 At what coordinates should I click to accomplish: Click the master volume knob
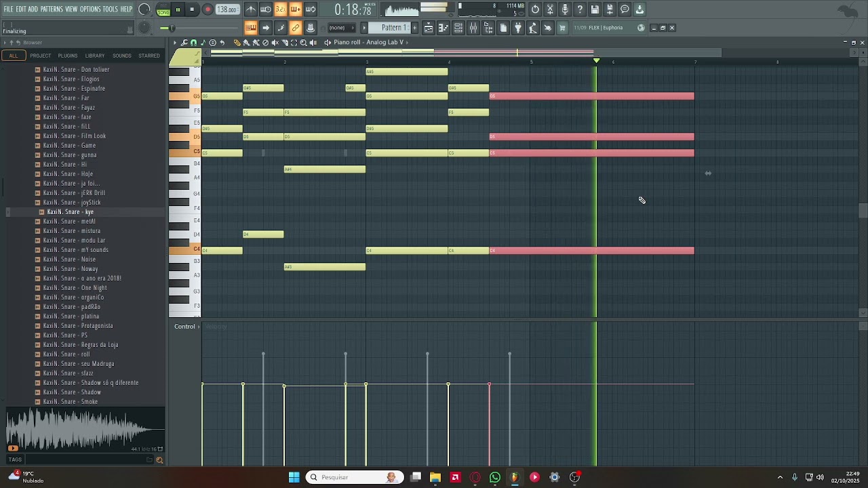(x=144, y=9)
